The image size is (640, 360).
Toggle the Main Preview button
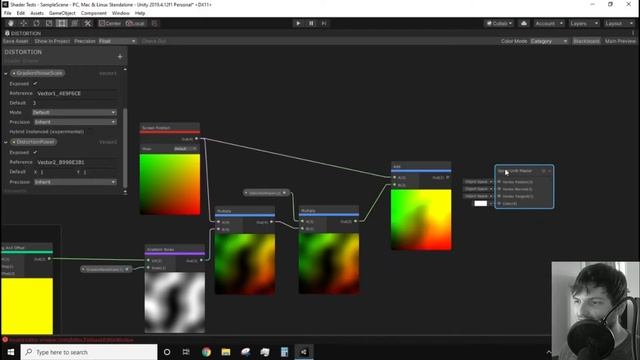[620, 41]
